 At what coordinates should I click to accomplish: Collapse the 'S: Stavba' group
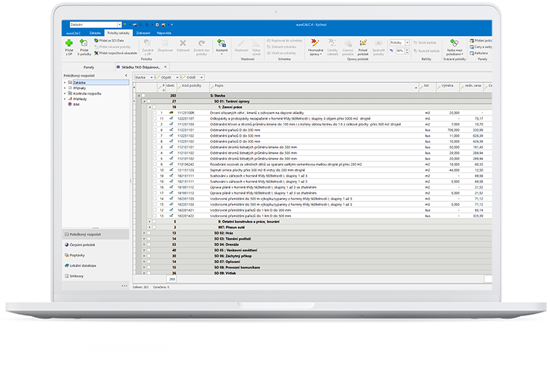pos(139,96)
